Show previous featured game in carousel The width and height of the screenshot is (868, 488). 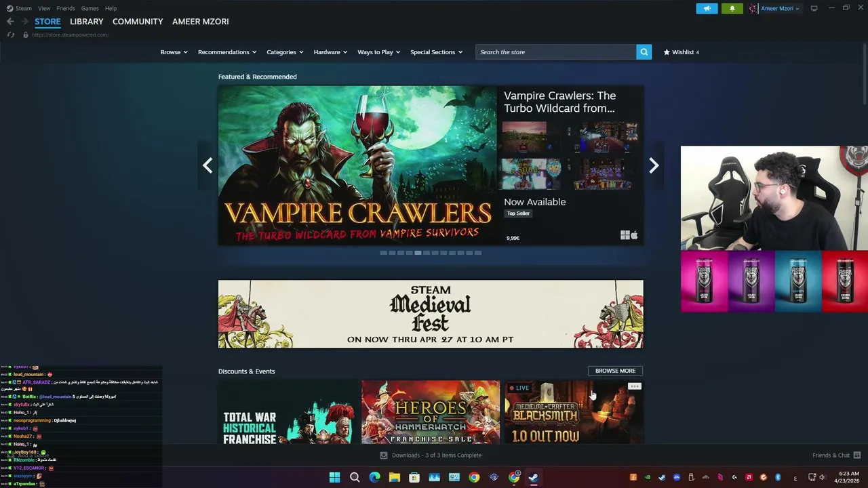[208, 165]
